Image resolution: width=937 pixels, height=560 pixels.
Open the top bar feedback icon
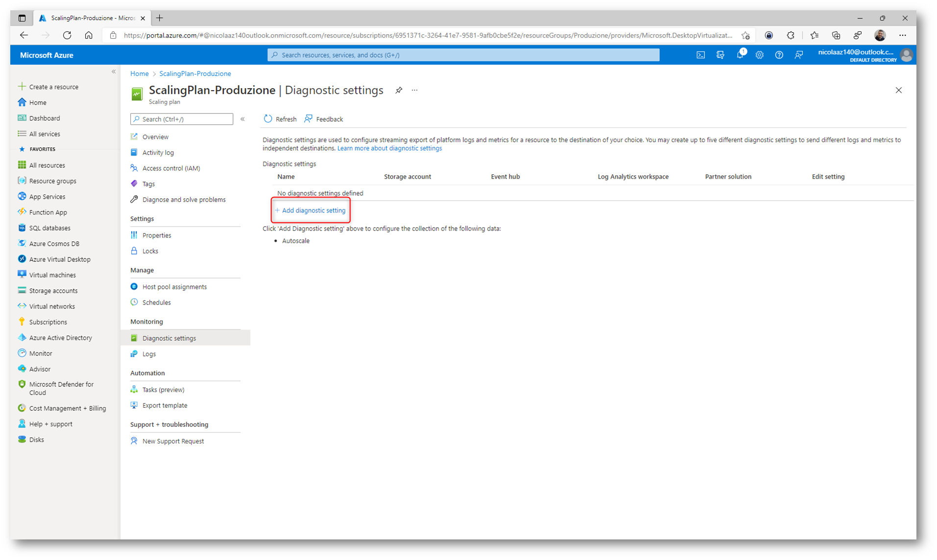click(x=798, y=55)
